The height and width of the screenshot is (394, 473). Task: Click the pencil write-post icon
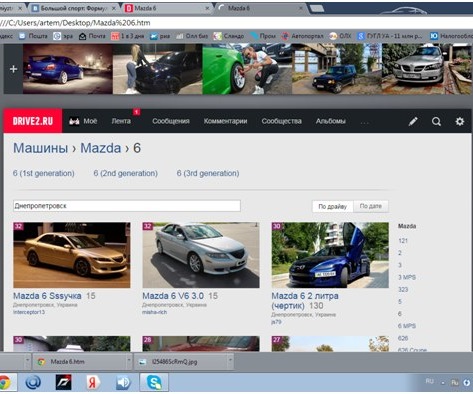tap(413, 121)
